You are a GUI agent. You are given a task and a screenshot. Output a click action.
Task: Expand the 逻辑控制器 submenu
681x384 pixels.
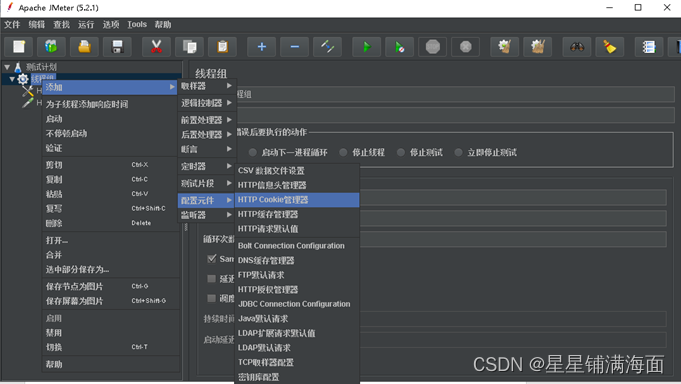coord(206,103)
